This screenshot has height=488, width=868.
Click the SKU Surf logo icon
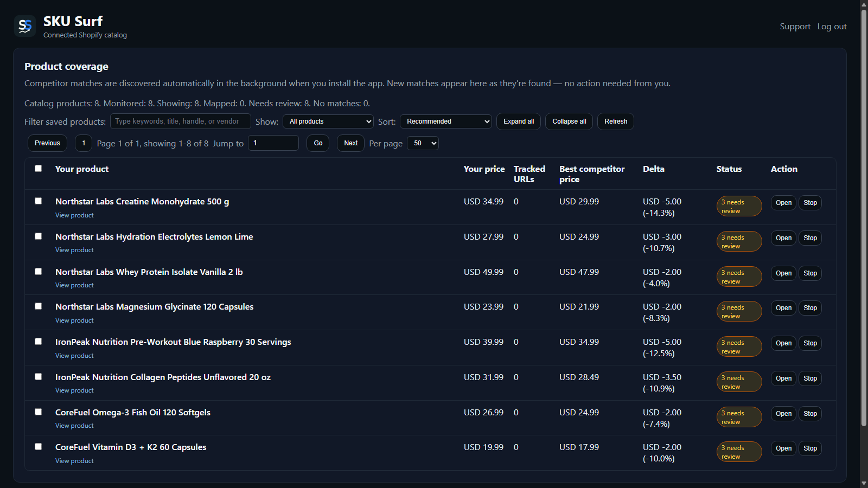coord(25,26)
